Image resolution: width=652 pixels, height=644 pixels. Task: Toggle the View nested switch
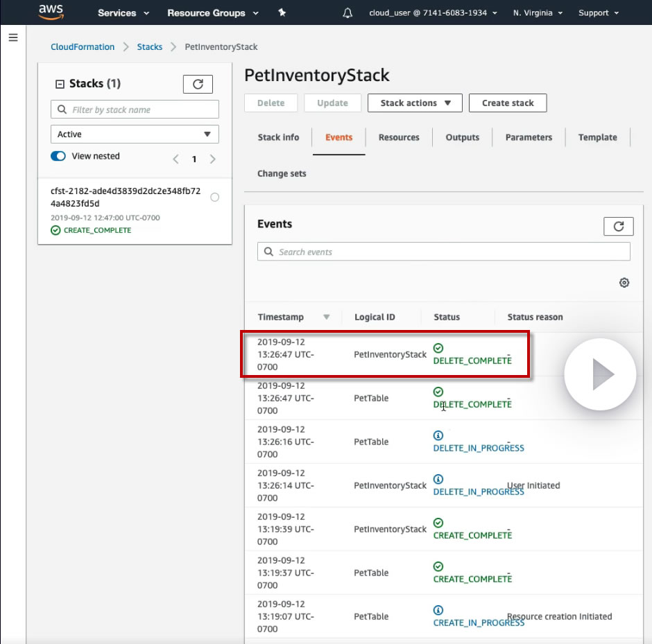tap(58, 156)
